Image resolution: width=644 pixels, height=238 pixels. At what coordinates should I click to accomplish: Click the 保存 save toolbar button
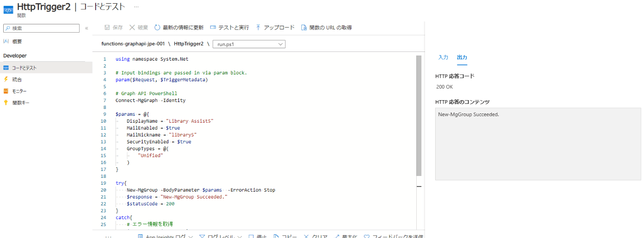pos(114,28)
